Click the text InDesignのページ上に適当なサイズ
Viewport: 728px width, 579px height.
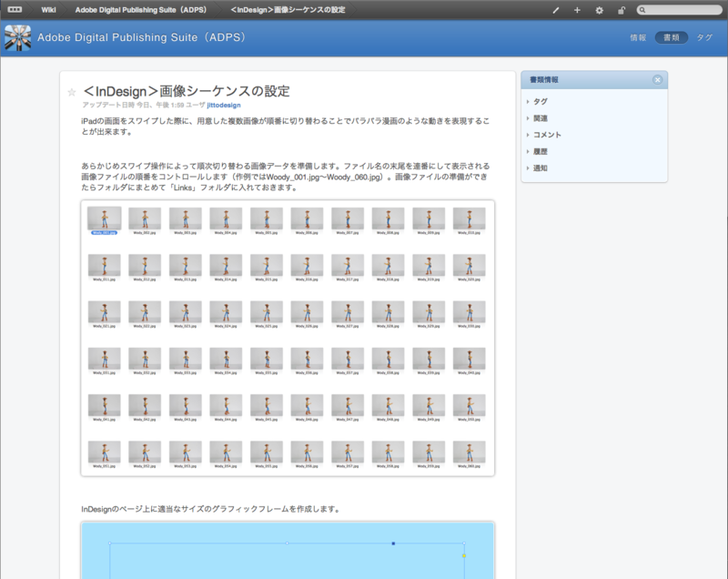(211, 509)
